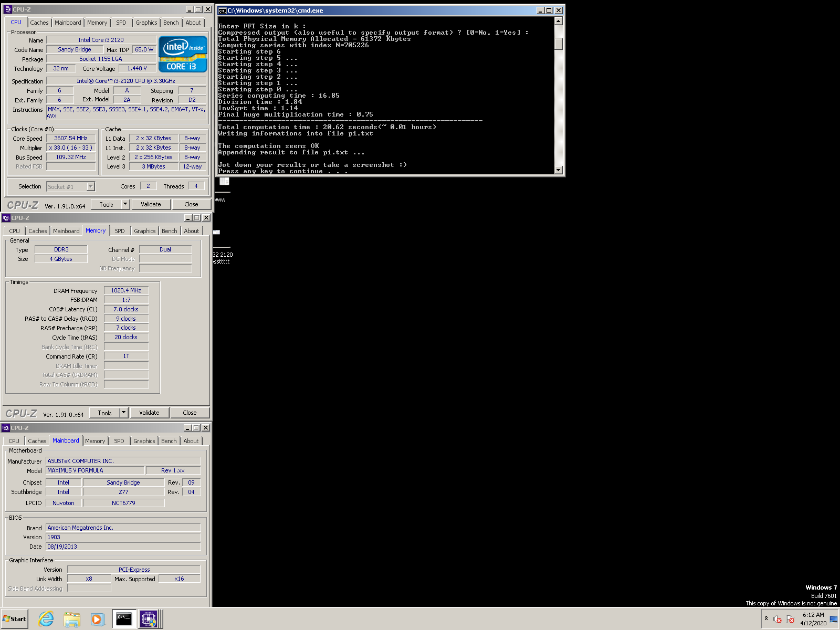Click the Sandy Bridge code name field
Screen dimensions: 840x630
pos(75,49)
